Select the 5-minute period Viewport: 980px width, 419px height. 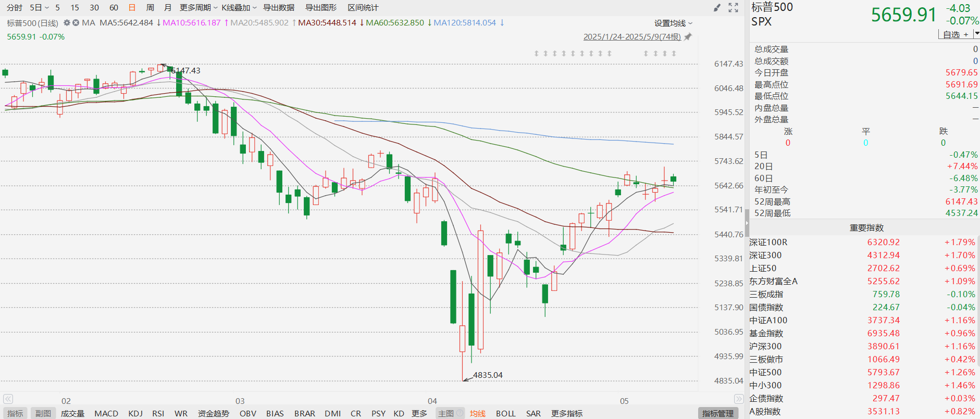click(57, 8)
